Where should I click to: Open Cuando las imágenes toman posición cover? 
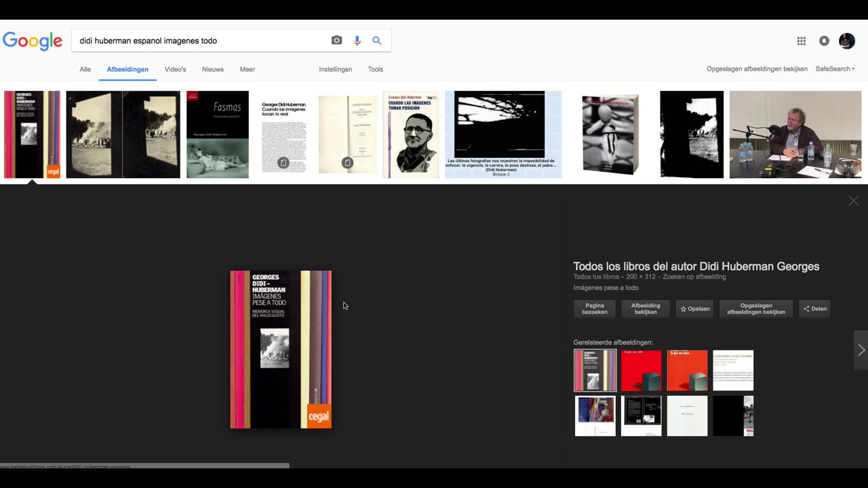[x=411, y=134]
